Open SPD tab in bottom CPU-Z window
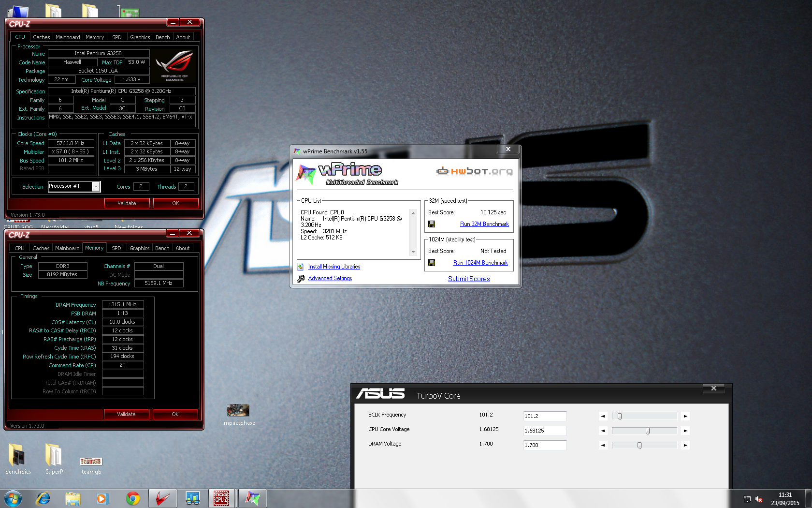The height and width of the screenshot is (508, 812). (x=116, y=248)
